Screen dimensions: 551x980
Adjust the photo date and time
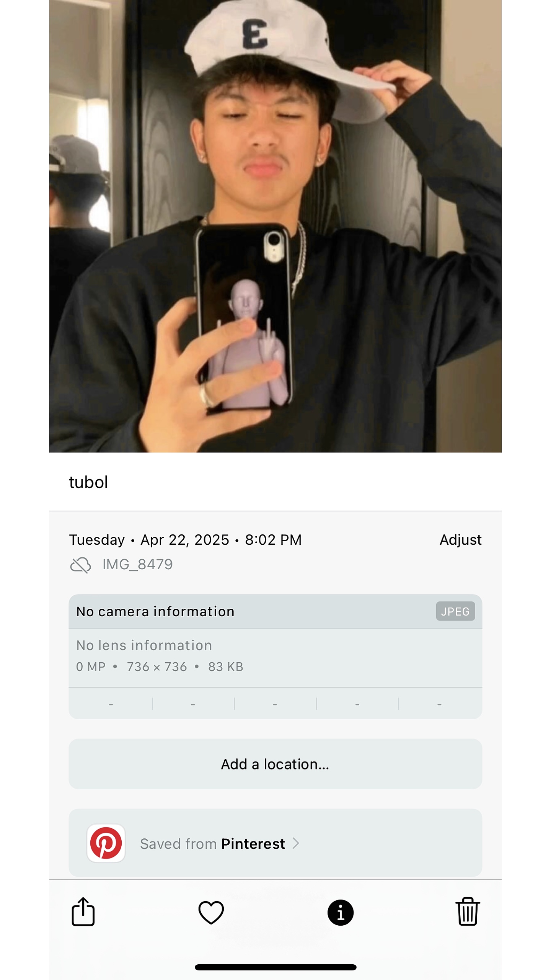(x=460, y=540)
